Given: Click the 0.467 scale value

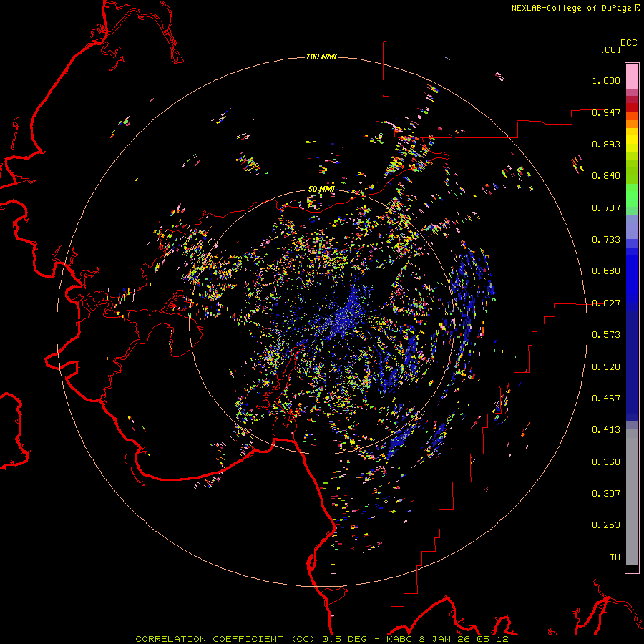Looking at the screenshot, I should [x=606, y=399].
